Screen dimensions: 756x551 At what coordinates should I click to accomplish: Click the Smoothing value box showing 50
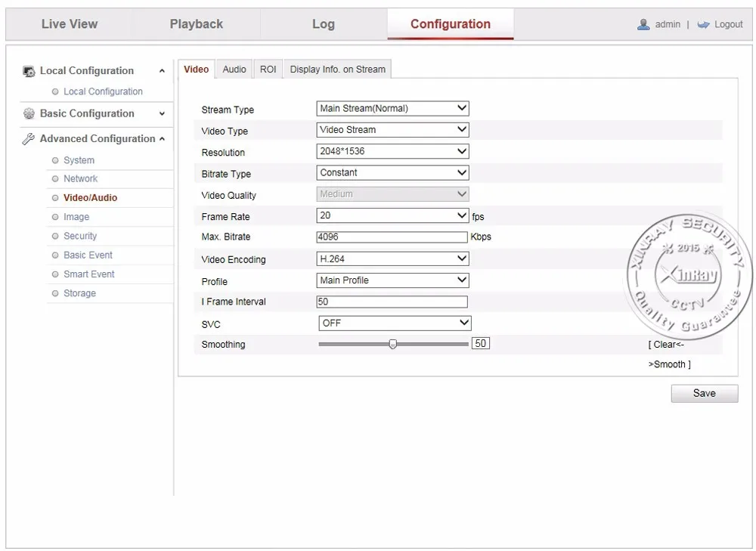481,343
